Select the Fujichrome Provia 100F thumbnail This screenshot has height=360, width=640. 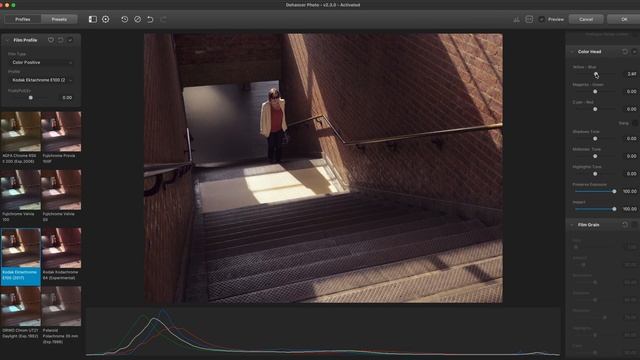click(x=61, y=131)
